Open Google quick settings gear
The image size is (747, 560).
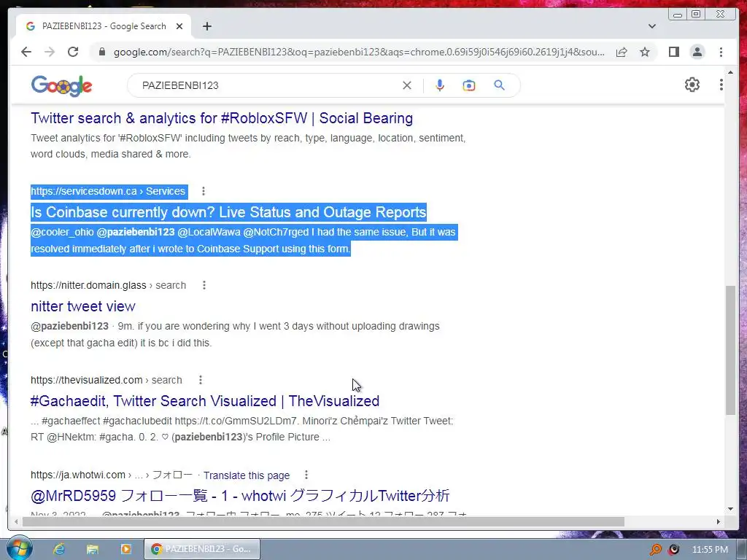click(692, 85)
